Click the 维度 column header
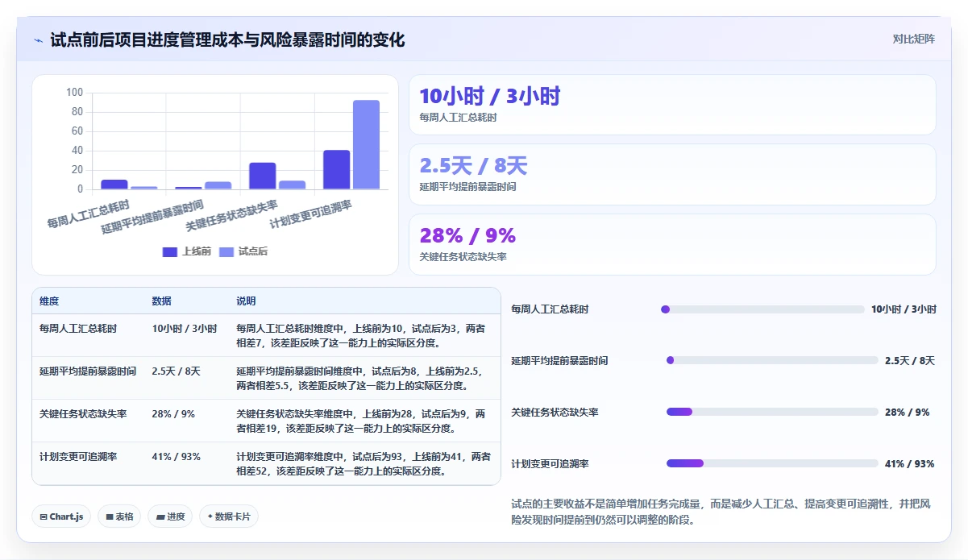 (x=49, y=301)
